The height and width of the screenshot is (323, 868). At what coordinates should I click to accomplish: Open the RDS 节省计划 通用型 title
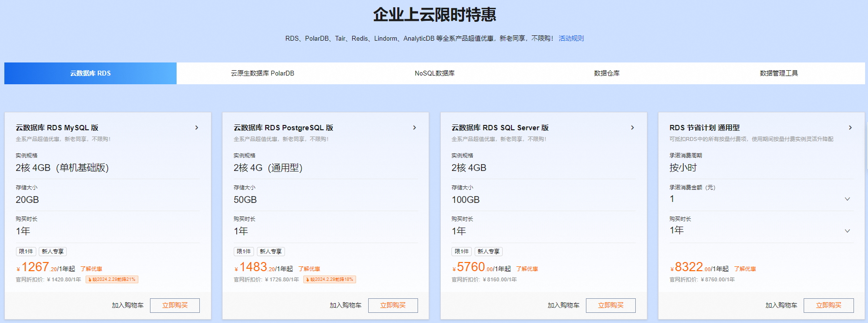(704, 128)
